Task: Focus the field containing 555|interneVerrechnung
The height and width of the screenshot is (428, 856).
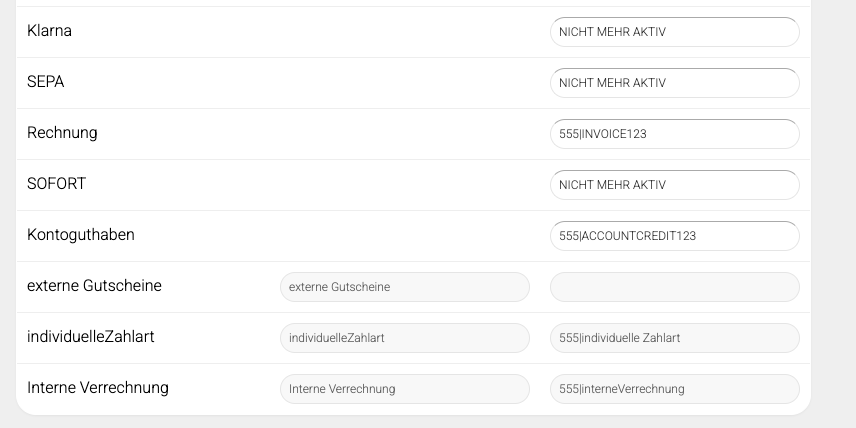Action: coord(674,389)
